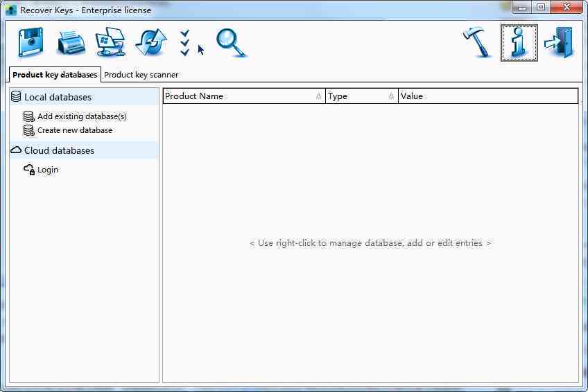Click the app icon in title bar

click(11, 10)
